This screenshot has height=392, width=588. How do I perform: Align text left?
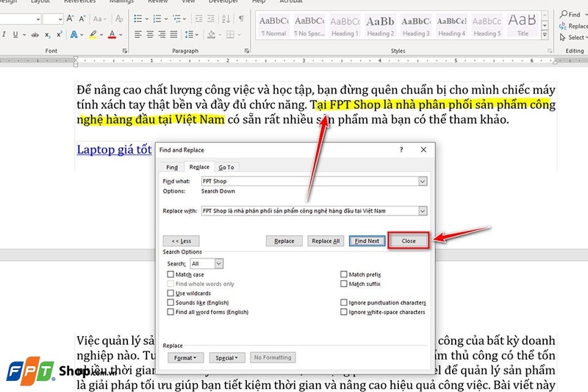[x=138, y=35]
